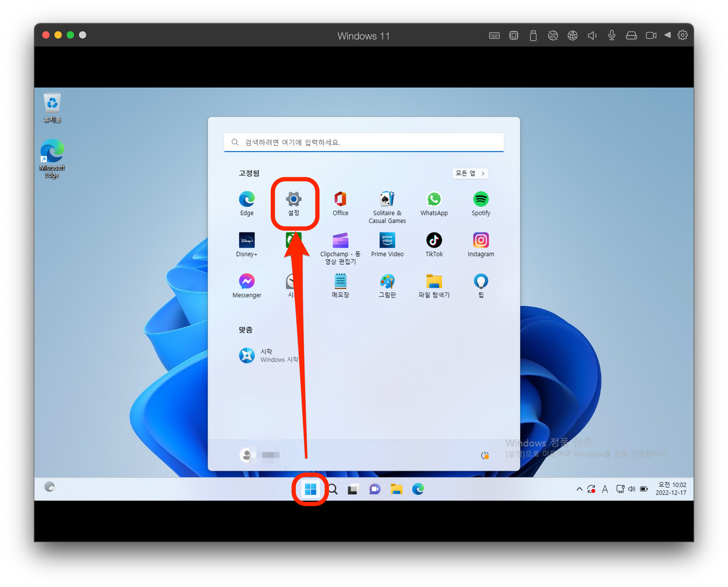Toggle microphone in VM toolbar

coord(612,36)
